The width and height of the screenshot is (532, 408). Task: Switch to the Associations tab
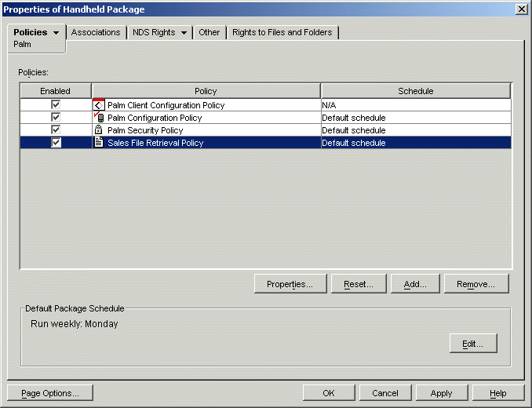[x=96, y=32]
